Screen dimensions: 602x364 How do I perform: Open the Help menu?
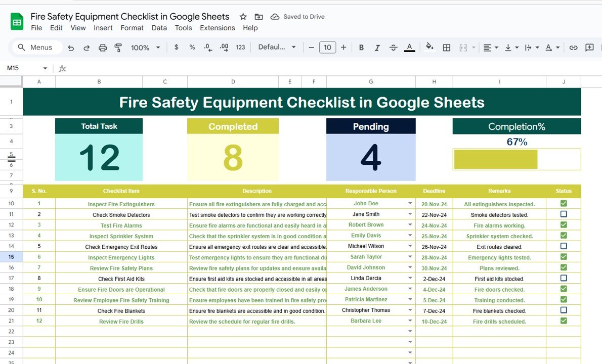tap(250, 28)
